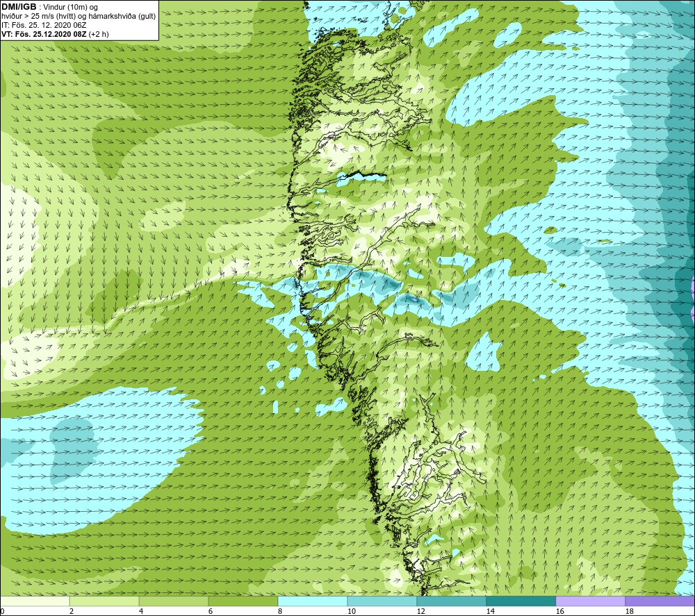
Task: Click the 8-10 m/s light cyan swatch
Action: click(313, 601)
